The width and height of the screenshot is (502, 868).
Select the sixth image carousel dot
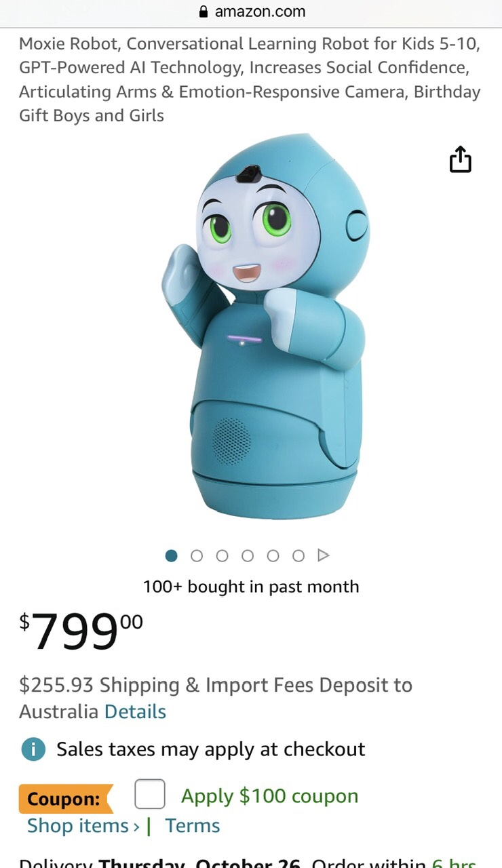coord(298,556)
